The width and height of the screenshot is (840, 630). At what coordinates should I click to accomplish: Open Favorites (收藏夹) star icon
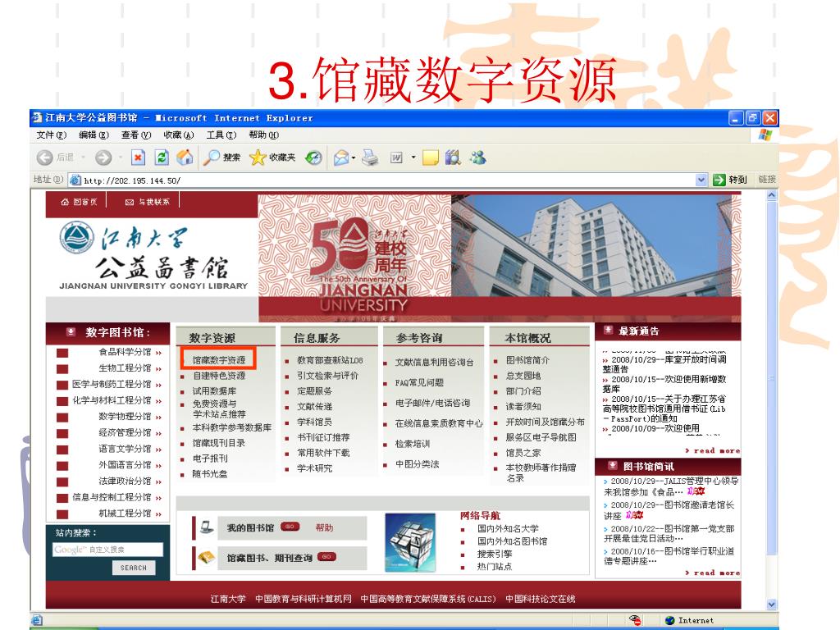coord(272,157)
